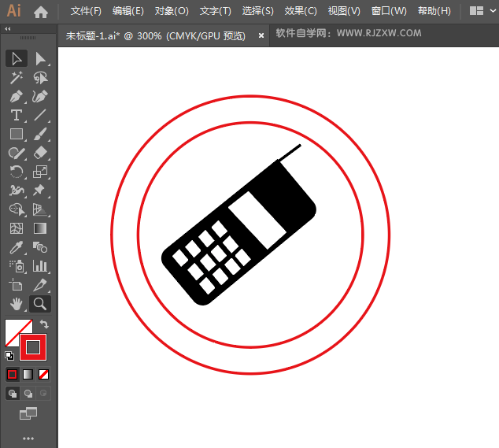Select the Lasso tool
The height and width of the screenshot is (448, 499).
coord(40,77)
